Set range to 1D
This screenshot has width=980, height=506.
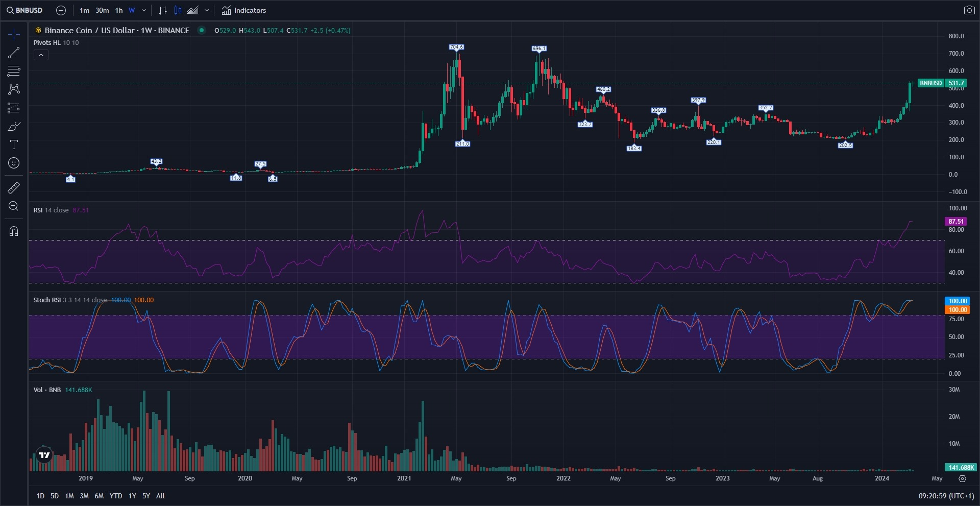(40, 496)
